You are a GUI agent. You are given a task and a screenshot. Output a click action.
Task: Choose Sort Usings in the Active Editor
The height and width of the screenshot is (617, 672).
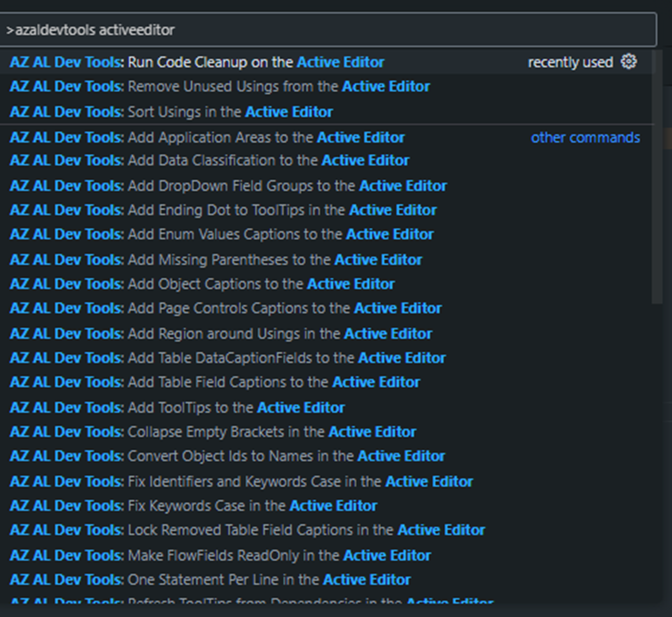[327, 112]
